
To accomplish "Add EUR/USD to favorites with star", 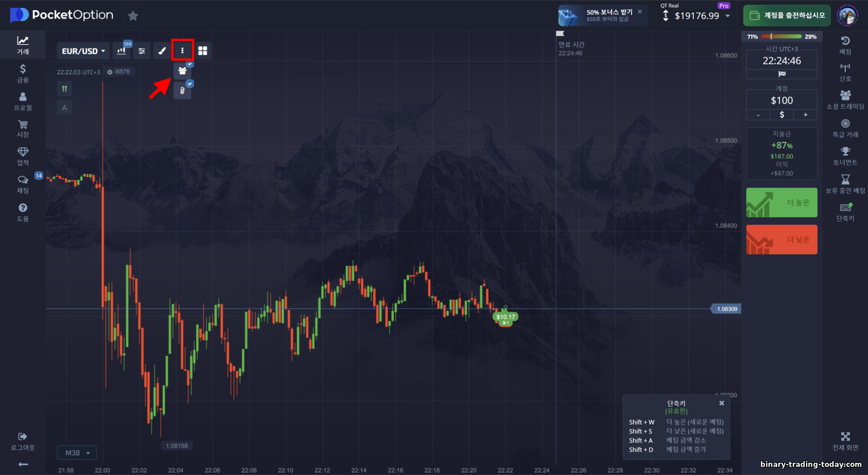I will pyautogui.click(x=133, y=16).
